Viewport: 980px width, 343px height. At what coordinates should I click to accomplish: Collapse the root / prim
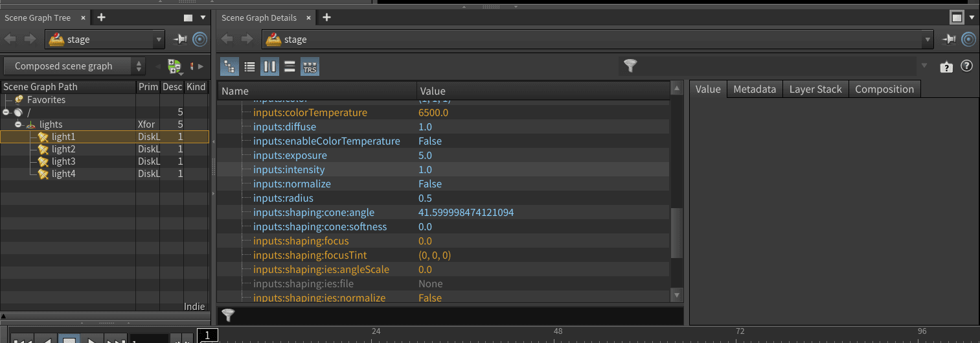click(6, 112)
